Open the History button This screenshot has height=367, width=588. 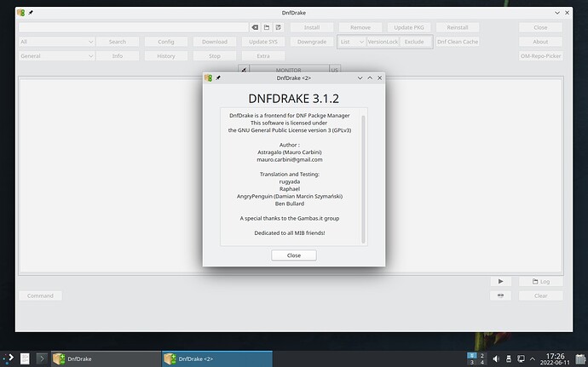(x=166, y=56)
